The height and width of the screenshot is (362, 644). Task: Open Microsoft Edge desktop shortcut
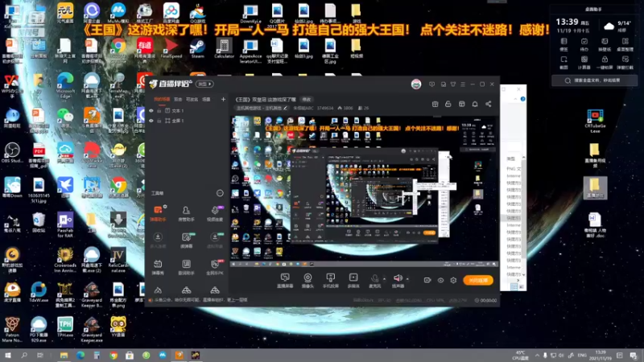coord(65,85)
